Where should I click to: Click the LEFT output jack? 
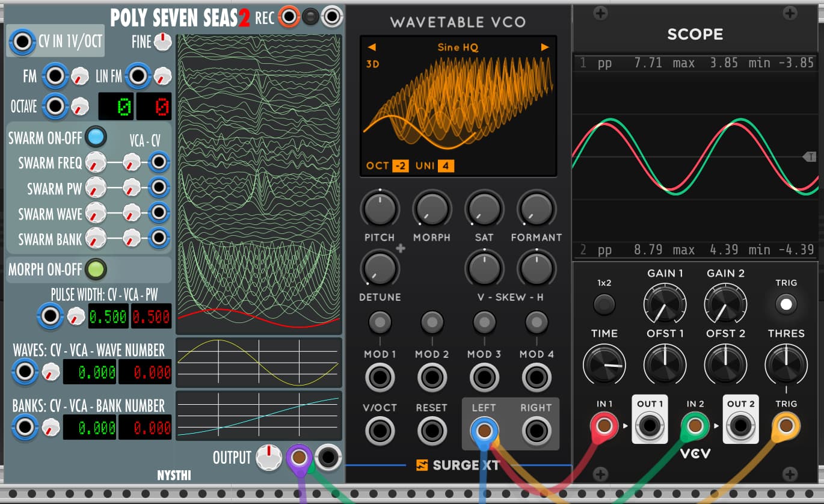[484, 431]
